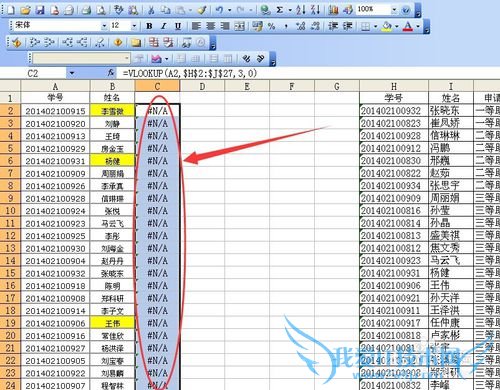Sort ascending A to Z
Viewport: 500px width, 390px height.
(301, 10)
